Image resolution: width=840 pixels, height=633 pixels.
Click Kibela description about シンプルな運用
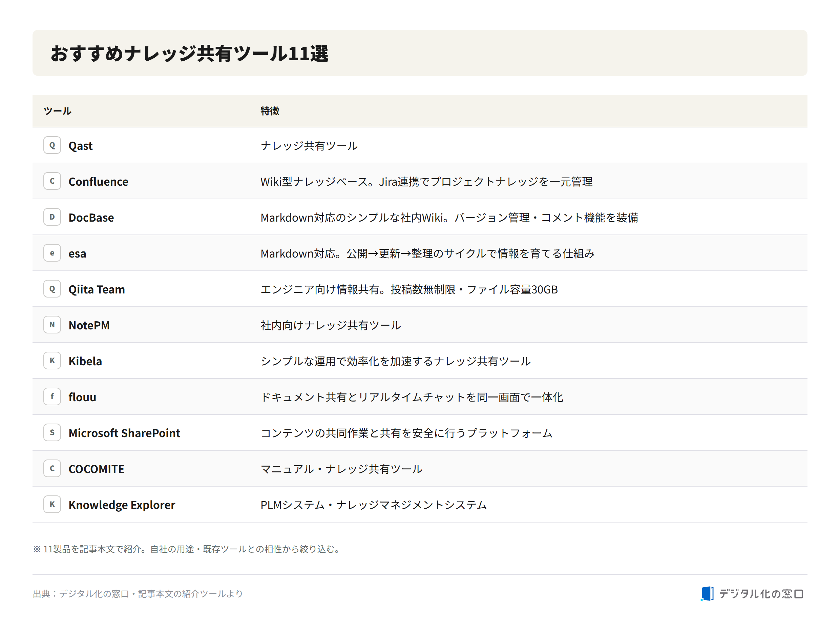(395, 361)
